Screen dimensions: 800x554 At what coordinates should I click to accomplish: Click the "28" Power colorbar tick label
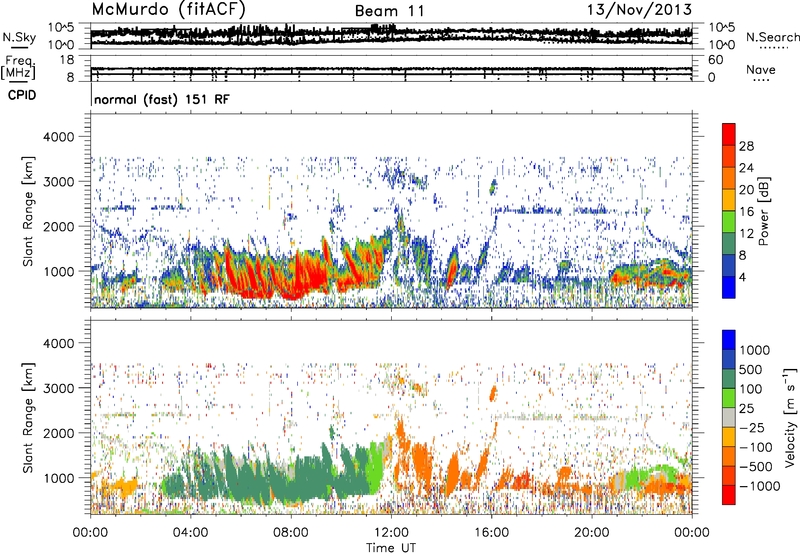[746, 146]
